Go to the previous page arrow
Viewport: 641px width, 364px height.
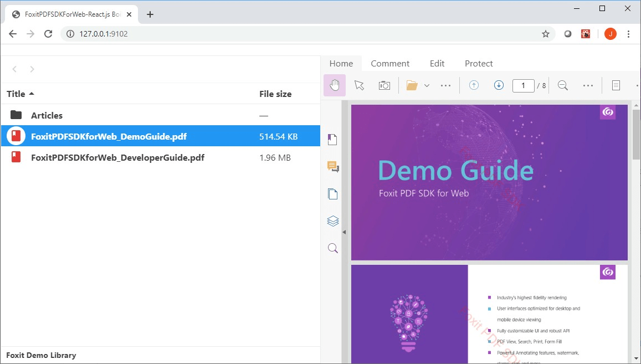pos(474,85)
